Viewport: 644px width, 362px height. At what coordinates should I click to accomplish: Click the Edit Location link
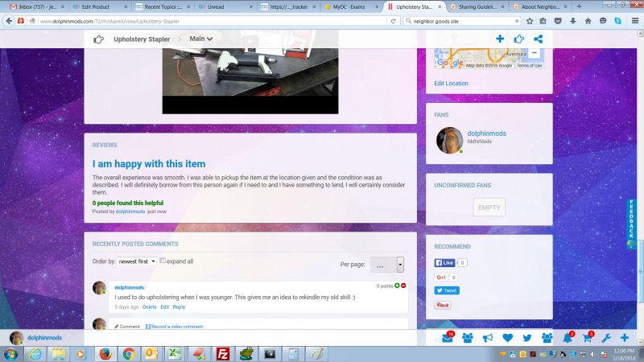point(451,84)
